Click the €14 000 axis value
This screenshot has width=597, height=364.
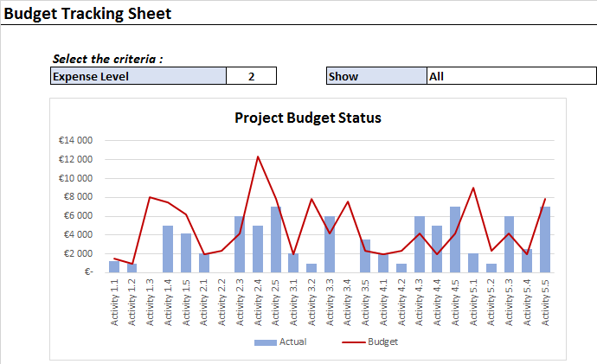[x=75, y=140]
